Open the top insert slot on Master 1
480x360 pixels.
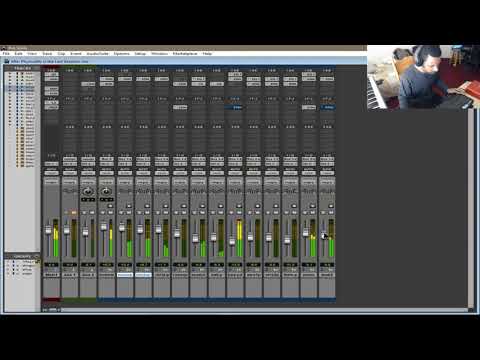coord(51,74)
